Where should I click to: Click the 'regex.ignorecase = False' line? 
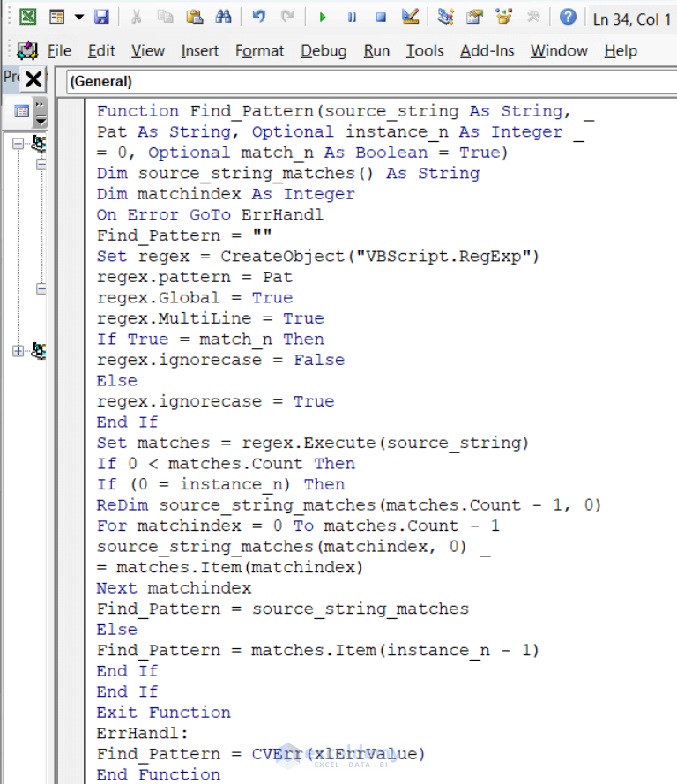(221, 360)
